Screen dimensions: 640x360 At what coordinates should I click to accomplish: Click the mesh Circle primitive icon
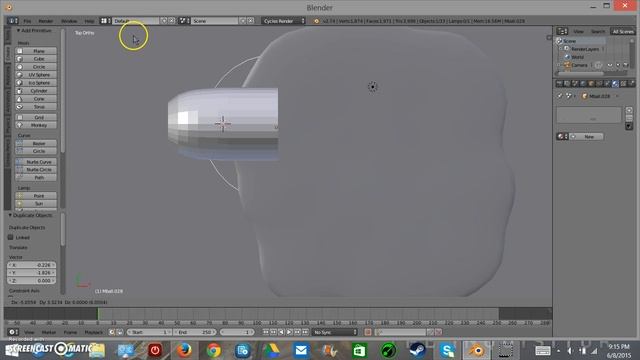(19, 67)
